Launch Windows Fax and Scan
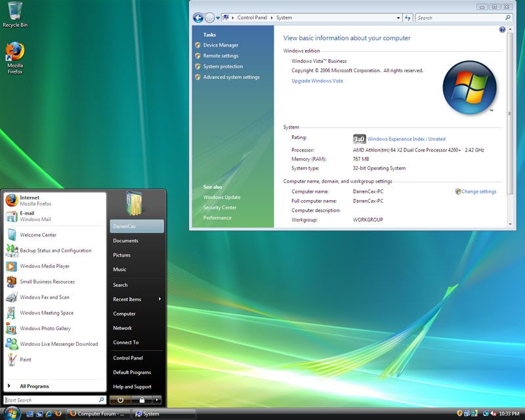This screenshot has width=525, height=420. point(46,297)
